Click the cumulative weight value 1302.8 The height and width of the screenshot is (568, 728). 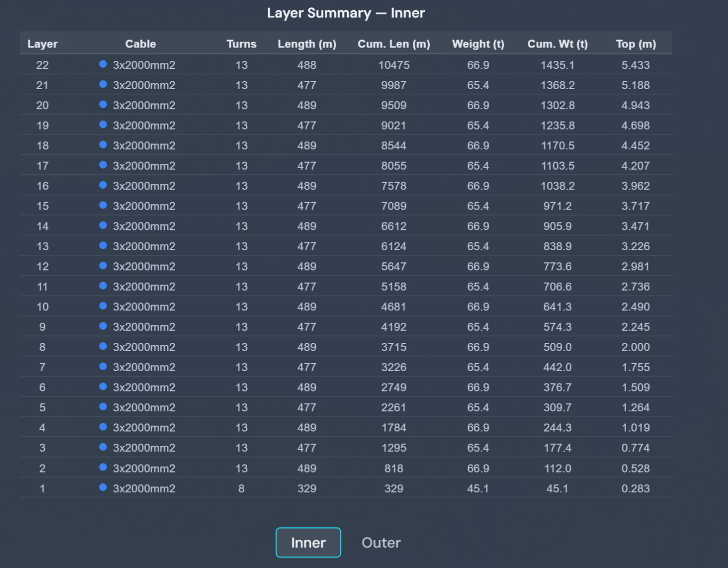[557, 106]
